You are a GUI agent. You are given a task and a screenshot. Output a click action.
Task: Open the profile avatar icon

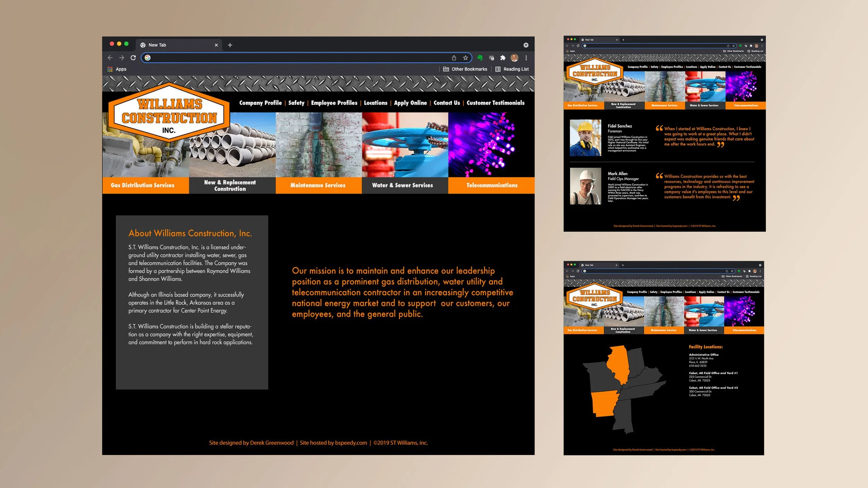514,58
